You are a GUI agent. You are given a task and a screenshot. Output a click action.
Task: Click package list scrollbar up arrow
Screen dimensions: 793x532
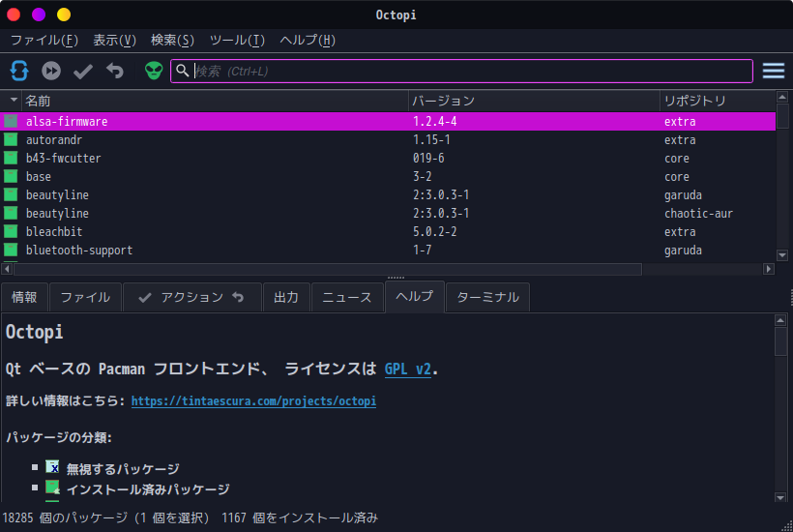782,97
